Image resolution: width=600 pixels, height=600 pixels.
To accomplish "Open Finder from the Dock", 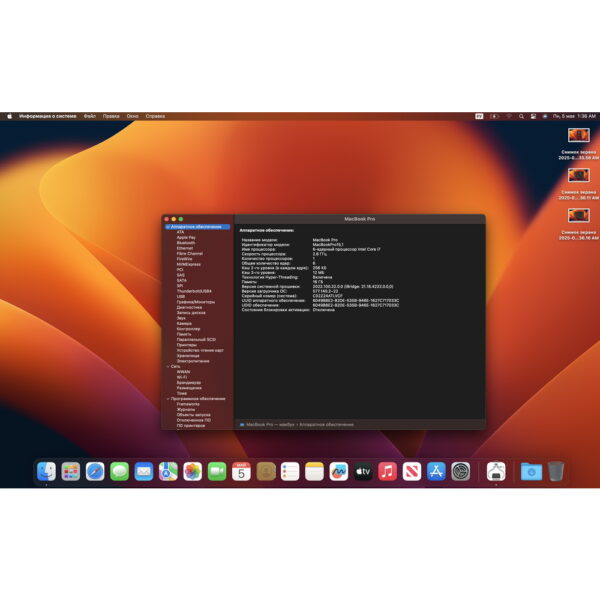I will tap(46, 471).
